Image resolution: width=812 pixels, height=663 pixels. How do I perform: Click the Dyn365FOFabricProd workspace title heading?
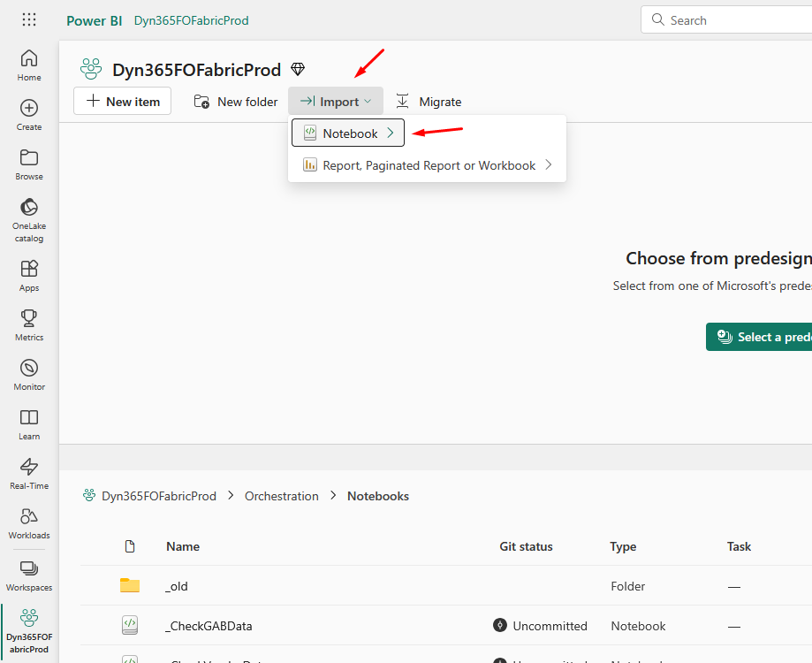pyautogui.click(x=197, y=70)
